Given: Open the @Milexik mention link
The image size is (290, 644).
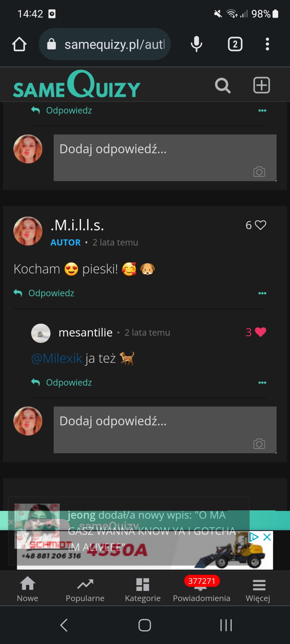Looking at the screenshot, I should pos(57,358).
